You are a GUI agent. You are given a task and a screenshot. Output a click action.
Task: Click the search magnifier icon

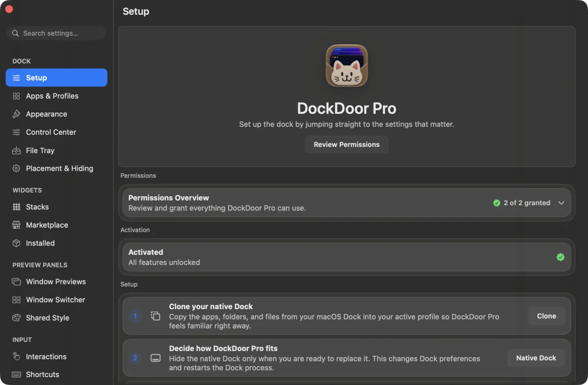(16, 33)
